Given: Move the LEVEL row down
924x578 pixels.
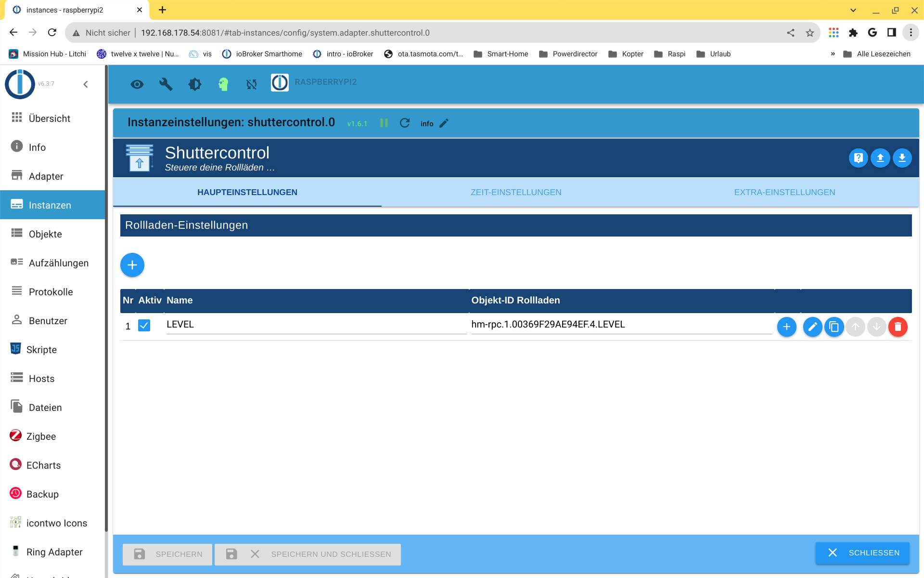Looking at the screenshot, I should (x=877, y=327).
